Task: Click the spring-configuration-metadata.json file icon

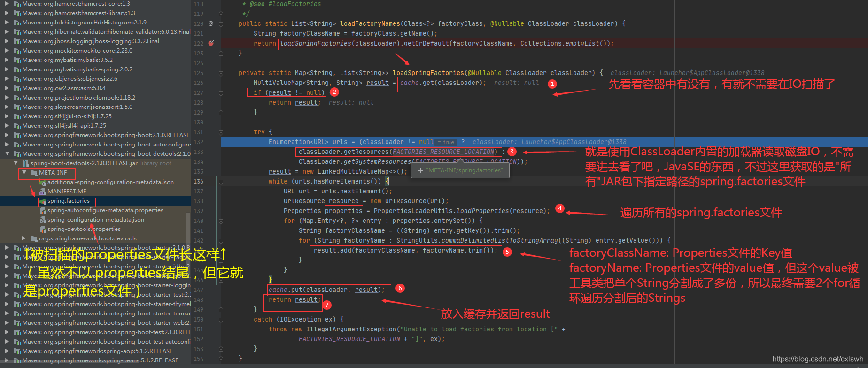Action: tap(42, 220)
